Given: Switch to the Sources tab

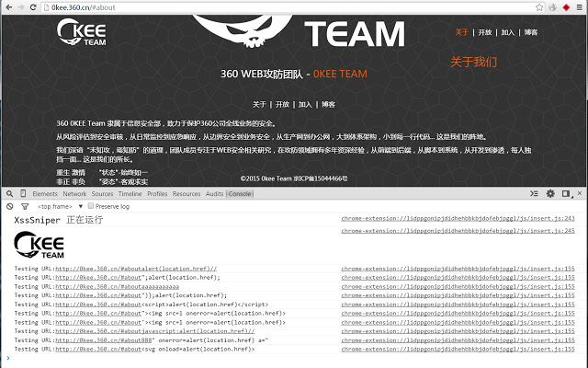Looking at the screenshot, I should (102, 194).
